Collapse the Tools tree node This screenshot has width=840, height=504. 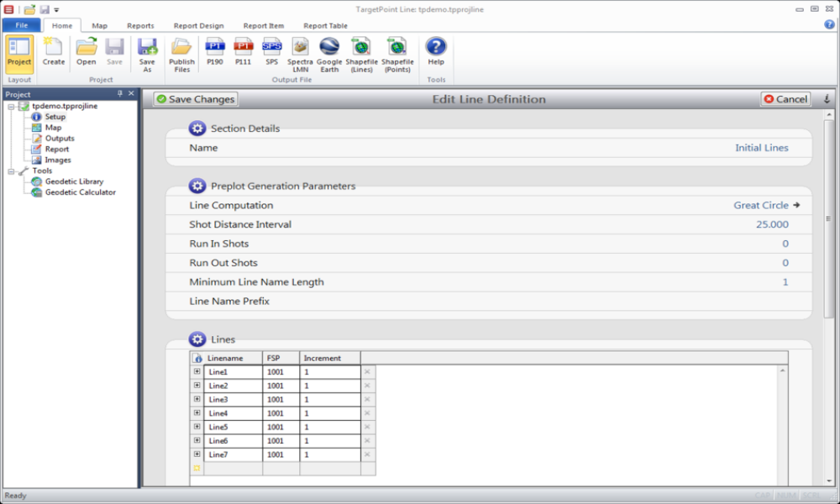[11, 171]
